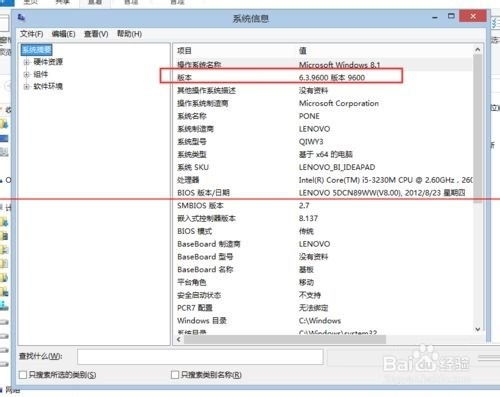Select 系统摘要 in the tree
The height and width of the screenshot is (397, 500).
[x=36, y=50]
